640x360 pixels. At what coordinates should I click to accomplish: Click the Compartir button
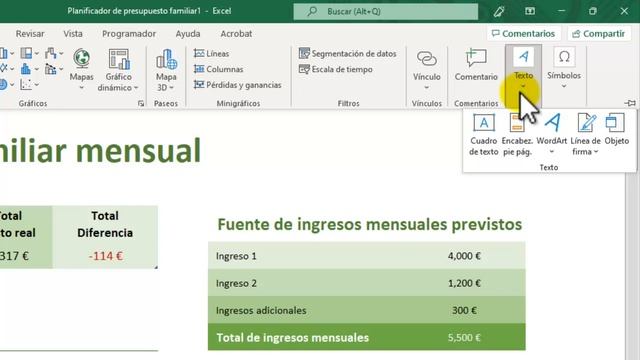pyautogui.click(x=598, y=34)
